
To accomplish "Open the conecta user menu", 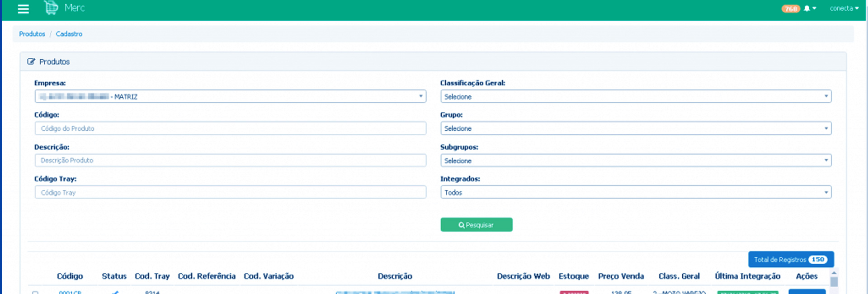I will 844,9.
